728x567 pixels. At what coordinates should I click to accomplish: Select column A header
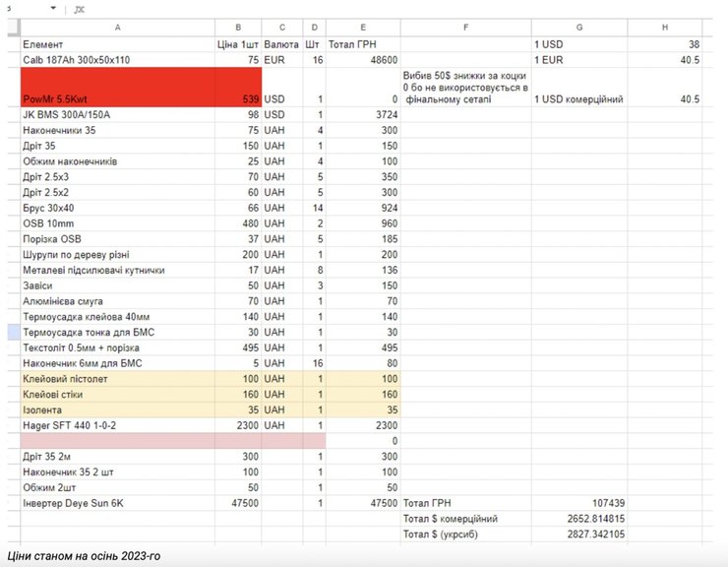(x=117, y=28)
